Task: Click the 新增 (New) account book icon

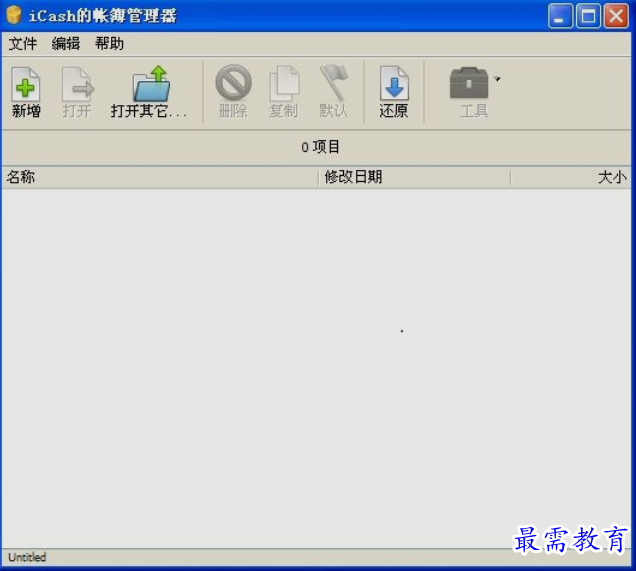Action: (26, 84)
